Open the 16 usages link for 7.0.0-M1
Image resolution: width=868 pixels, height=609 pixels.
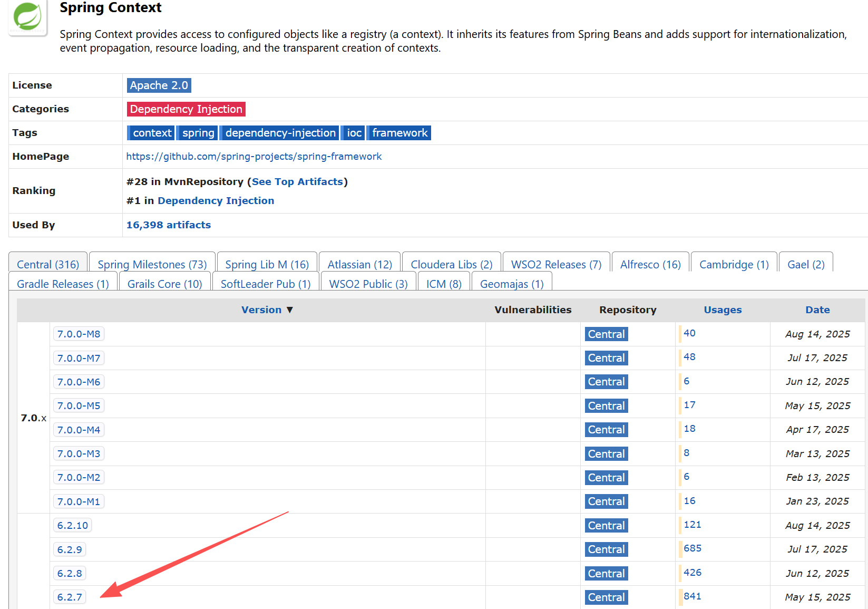(x=689, y=501)
